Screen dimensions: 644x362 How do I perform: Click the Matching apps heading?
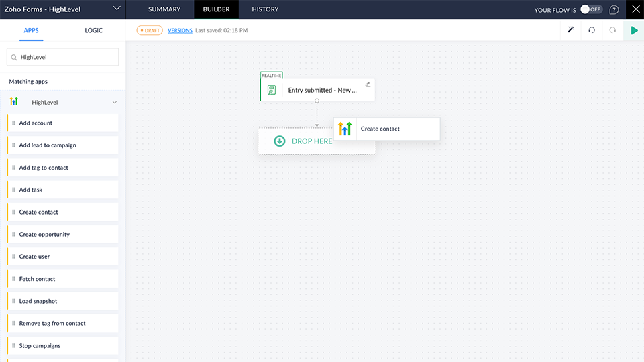click(28, 82)
